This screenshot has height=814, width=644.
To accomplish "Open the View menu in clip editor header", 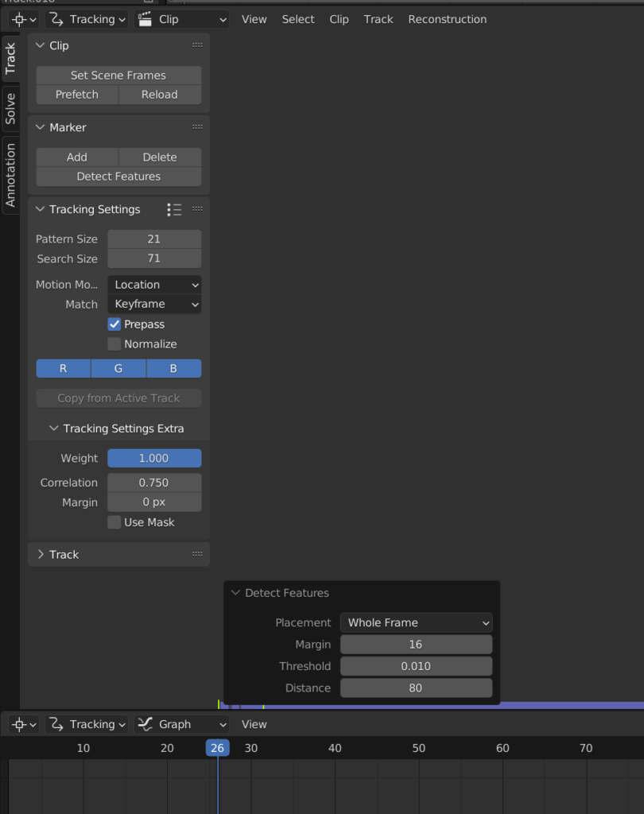I will (x=254, y=19).
